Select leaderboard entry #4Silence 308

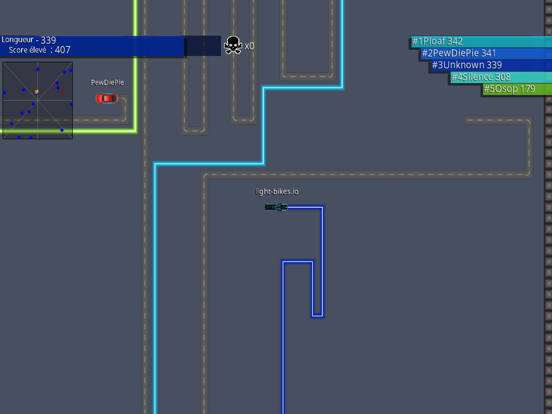click(501, 77)
